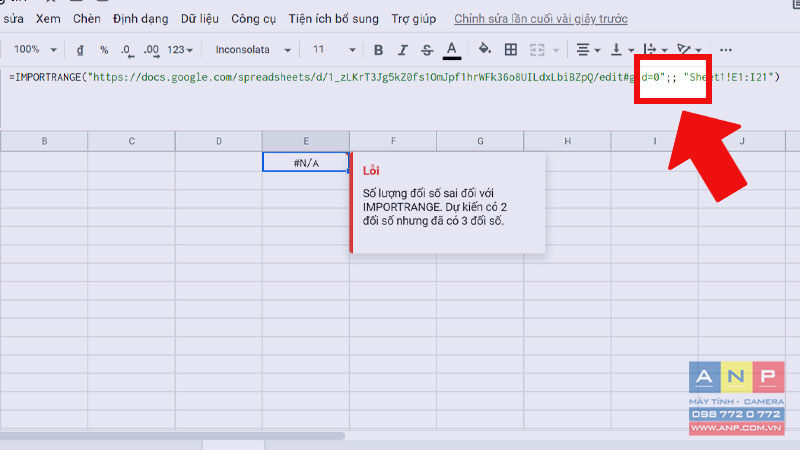Toggle bold formatting
The image size is (800, 450).
click(x=378, y=50)
